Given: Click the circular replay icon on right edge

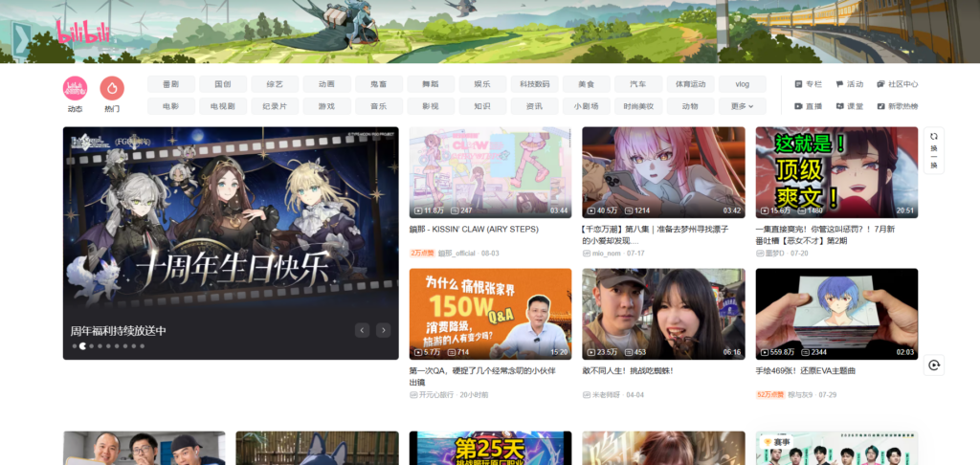Looking at the screenshot, I should [x=934, y=365].
